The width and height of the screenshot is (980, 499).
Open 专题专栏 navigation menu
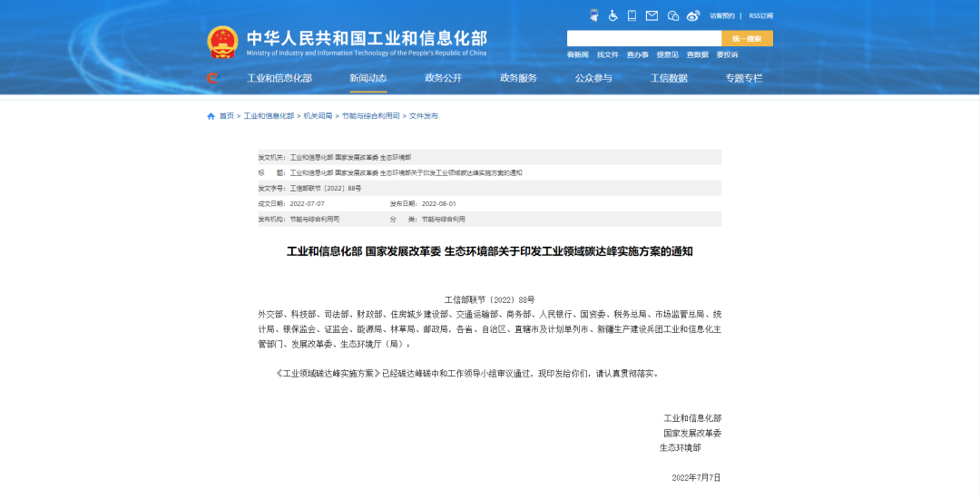coord(744,79)
